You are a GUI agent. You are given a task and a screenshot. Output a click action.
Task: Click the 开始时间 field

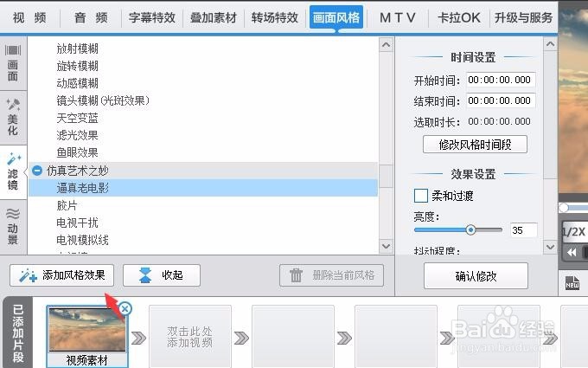click(501, 80)
